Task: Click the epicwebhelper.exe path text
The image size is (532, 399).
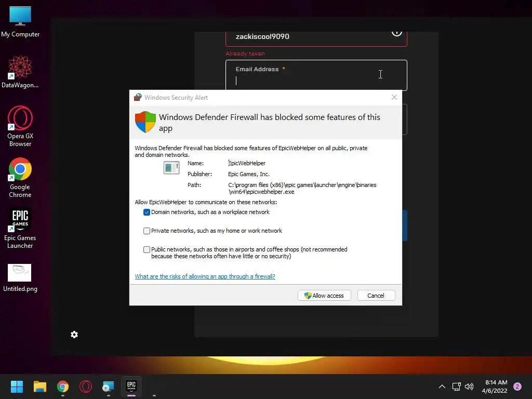Action: pyautogui.click(x=302, y=188)
